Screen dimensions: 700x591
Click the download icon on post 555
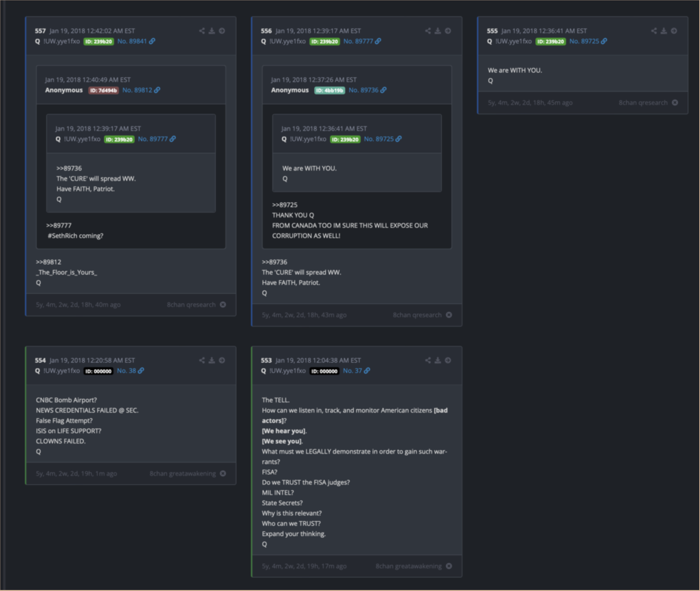click(x=664, y=31)
